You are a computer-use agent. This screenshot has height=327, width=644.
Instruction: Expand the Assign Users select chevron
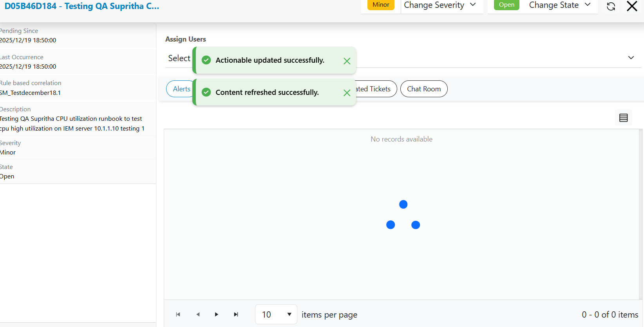(x=631, y=58)
